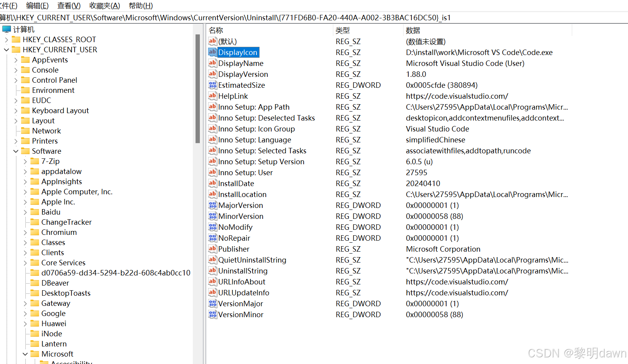Image resolution: width=628 pixels, height=364 pixels.
Task: Click the Network folder icon
Action: (x=25, y=131)
